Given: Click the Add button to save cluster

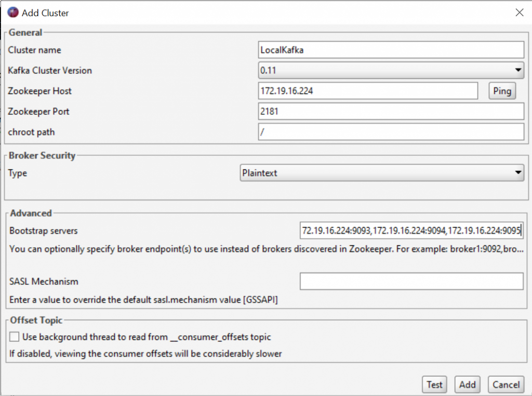Looking at the screenshot, I should 467,385.
